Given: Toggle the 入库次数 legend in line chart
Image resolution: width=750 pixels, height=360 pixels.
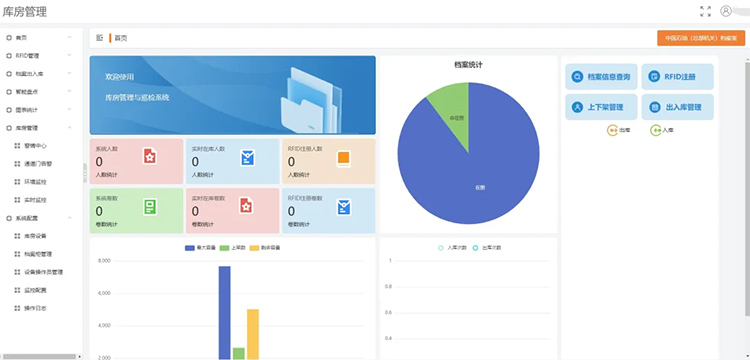Looking at the screenshot, I should click(452, 248).
